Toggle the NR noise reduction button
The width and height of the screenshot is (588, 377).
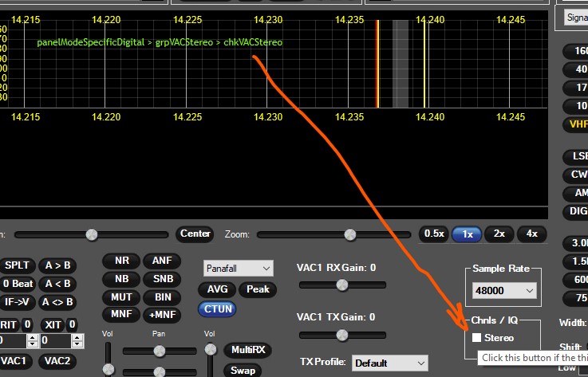(x=121, y=261)
